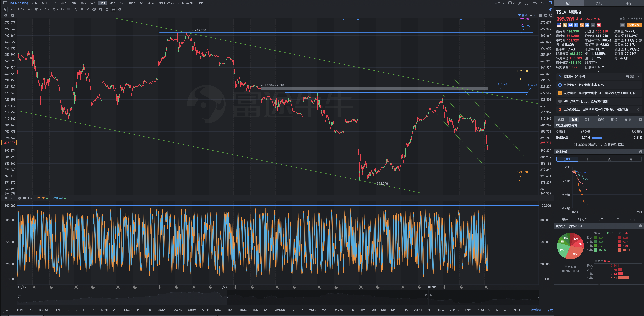The image size is (644, 316).
Task: Click the price alert bell icon
Action: click(x=622, y=25)
